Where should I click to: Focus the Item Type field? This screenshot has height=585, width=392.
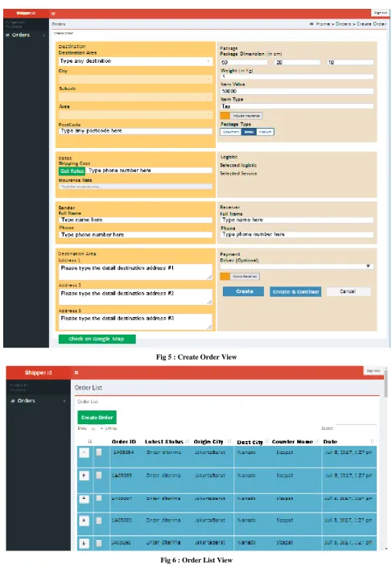click(x=297, y=106)
